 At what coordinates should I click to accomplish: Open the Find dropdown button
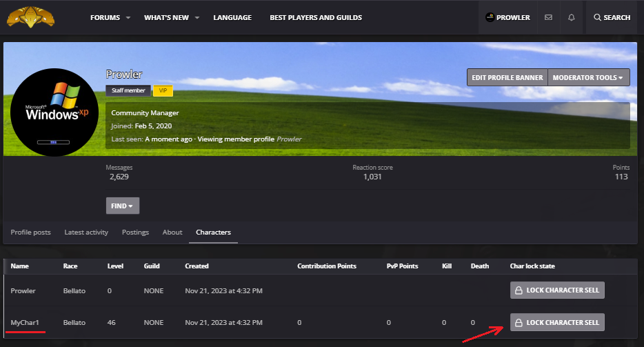coord(123,206)
